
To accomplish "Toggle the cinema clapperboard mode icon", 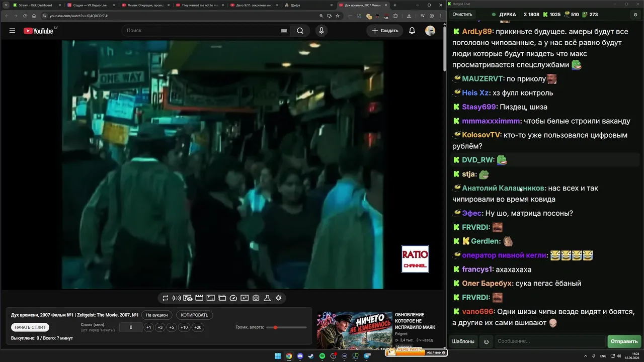I will pyautogui.click(x=199, y=298).
